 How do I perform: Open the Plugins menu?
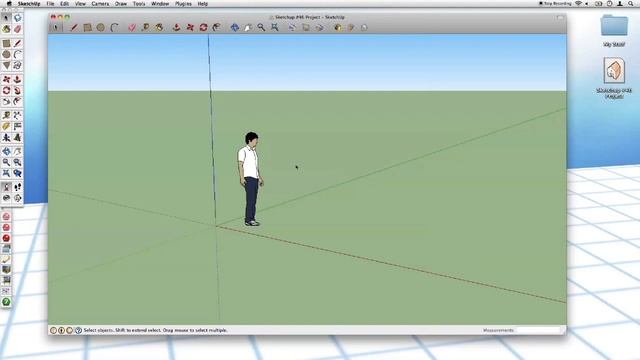[183, 4]
